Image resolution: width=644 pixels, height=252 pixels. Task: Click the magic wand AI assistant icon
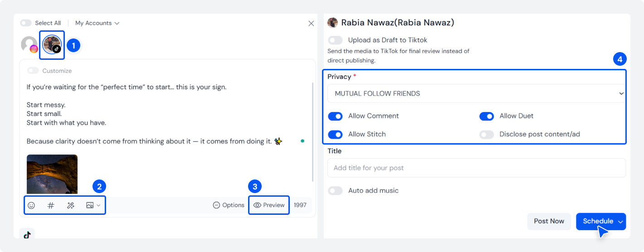point(70,205)
